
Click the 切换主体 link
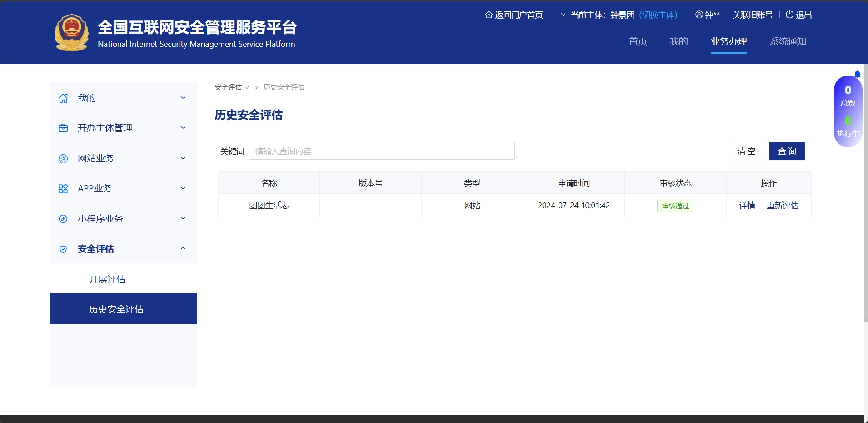tap(658, 15)
